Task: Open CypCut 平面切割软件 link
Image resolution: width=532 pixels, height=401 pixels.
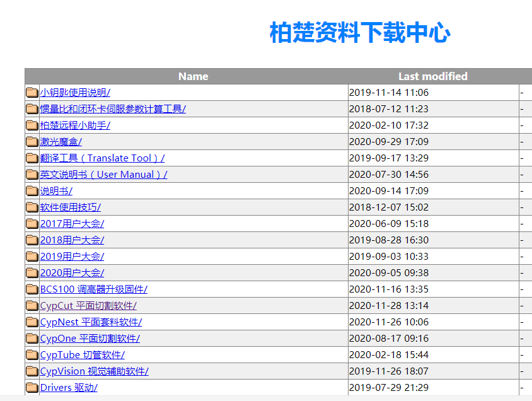Action: [88, 306]
